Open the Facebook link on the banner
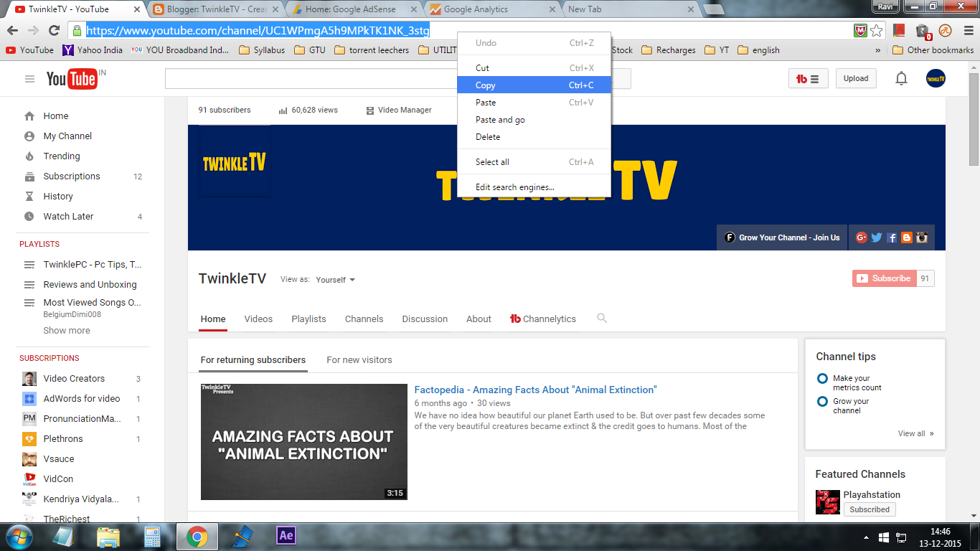Image resolution: width=980 pixels, height=551 pixels. (x=892, y=237)
